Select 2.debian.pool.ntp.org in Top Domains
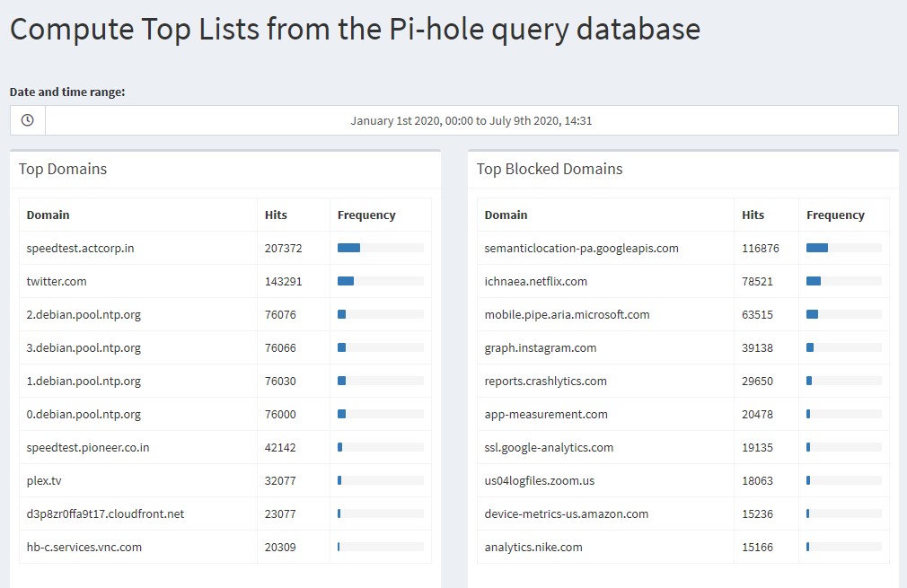Viewport: 907px width, 588px height. click(84, 314)
